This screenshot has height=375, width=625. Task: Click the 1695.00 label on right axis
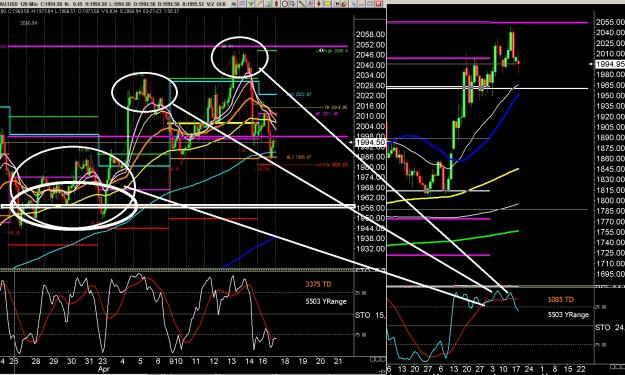coord(610,274)
